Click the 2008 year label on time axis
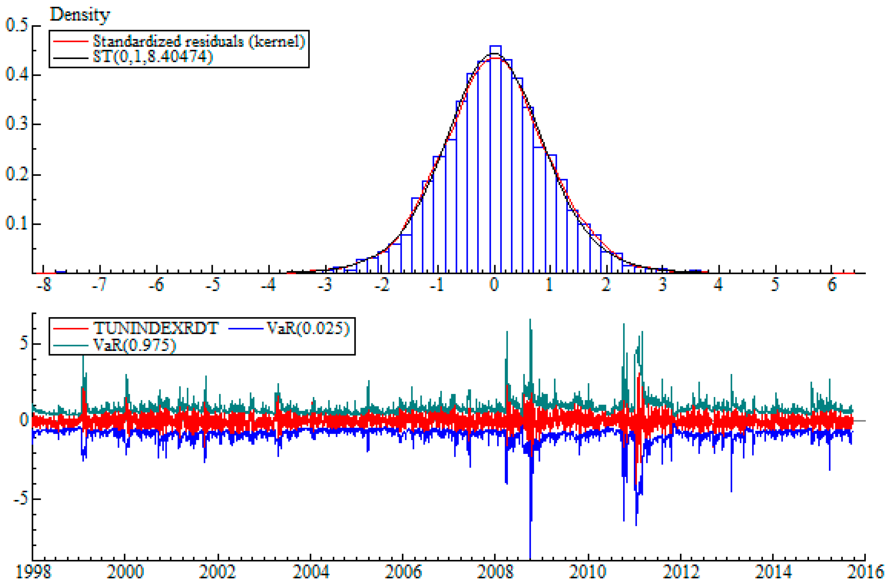This screenshot has width=892, height=588. (x=495, y=572)
